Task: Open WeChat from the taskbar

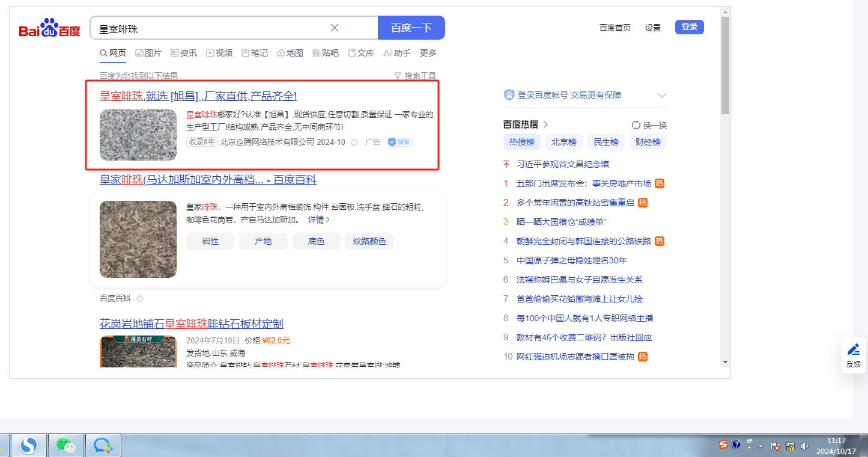Action: (66, 445)
